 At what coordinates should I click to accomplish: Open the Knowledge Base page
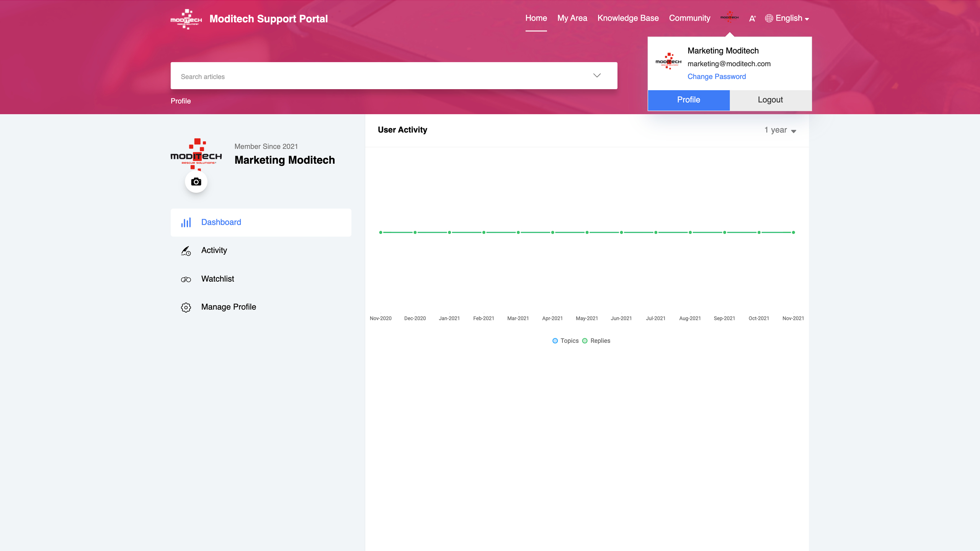(628, 18)
